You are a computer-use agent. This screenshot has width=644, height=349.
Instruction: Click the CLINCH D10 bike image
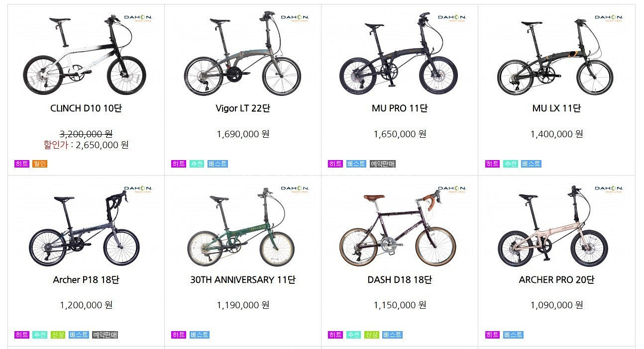(x=85, y=56)
